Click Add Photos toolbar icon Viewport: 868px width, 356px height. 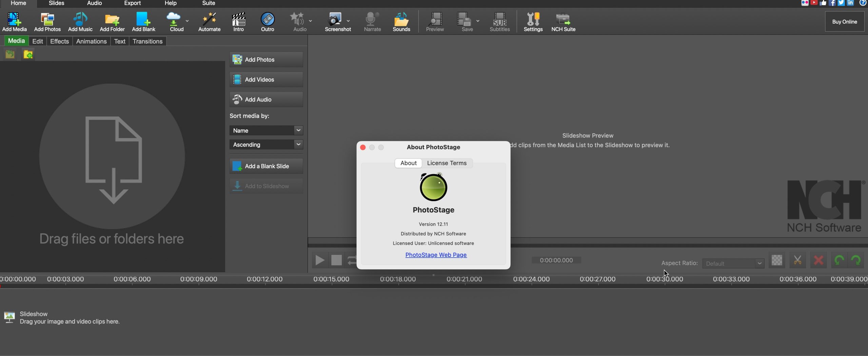[47, 22]
